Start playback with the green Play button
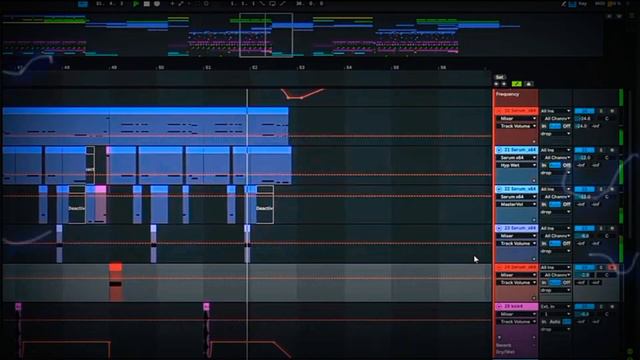This screenshot has width=640, height=360. (x=136, y=4)
